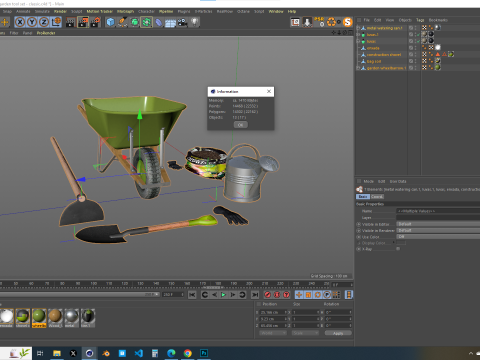Image resolution: width=480 pixels, height=360 pixels.
Task: Switch the coordinate system world/object icon
Action: pos(56,22)
